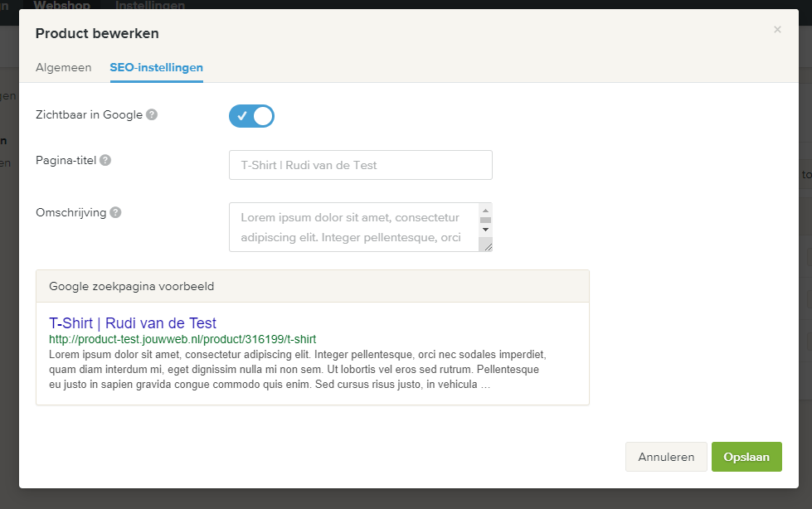Save changes with the Opslaan button
812x509 pixels.
(746, 456)
